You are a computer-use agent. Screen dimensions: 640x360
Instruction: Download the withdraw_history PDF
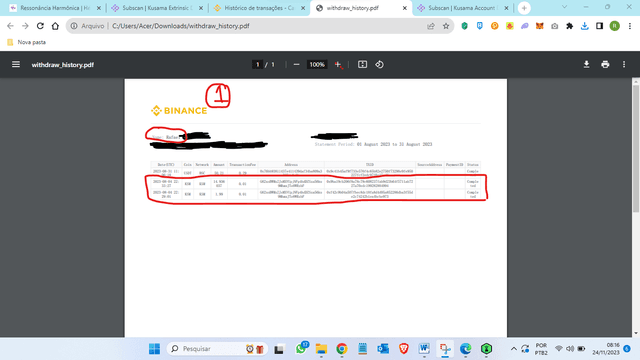point(587,64)
